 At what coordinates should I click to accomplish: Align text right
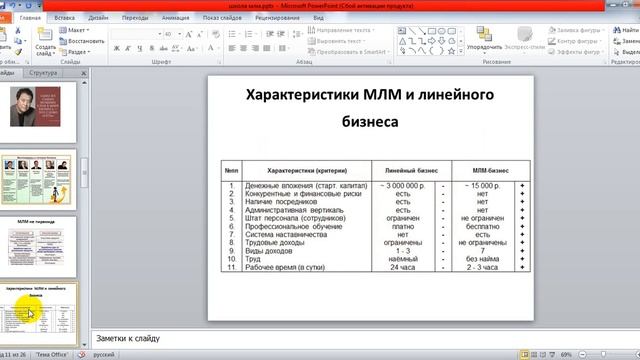(255, 48)
